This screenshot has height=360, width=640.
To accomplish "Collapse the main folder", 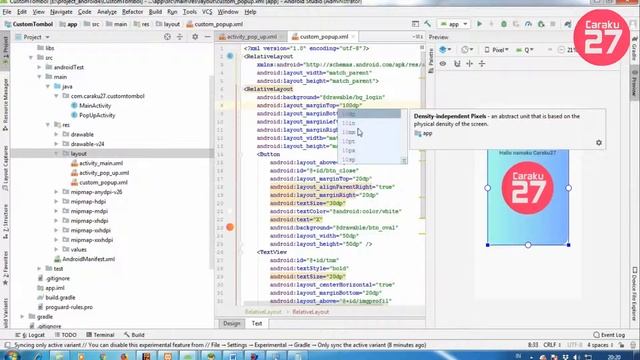I will (x=40, y=77).
